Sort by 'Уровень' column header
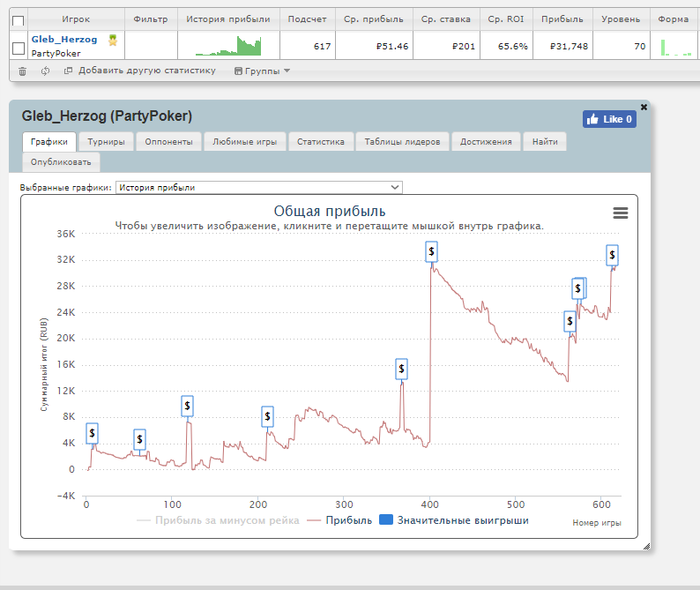The height and width of the screenshot is (590, 700). [621, 19]
